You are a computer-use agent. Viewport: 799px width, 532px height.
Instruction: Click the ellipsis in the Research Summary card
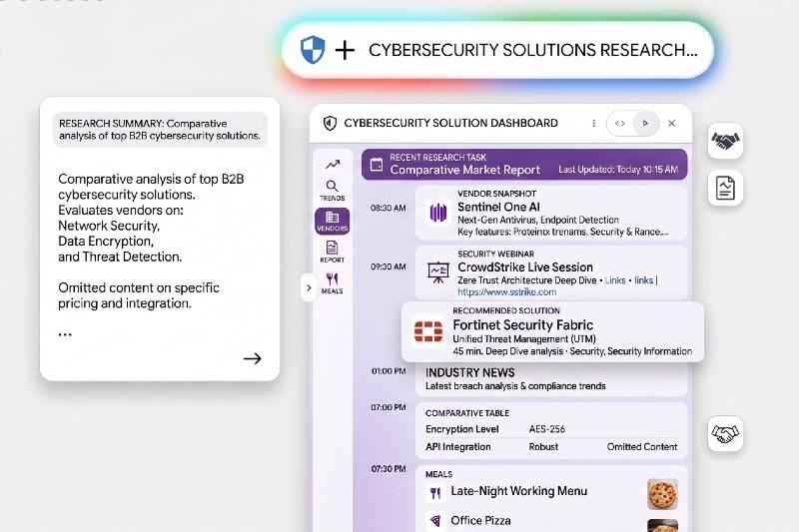[65, 334]
